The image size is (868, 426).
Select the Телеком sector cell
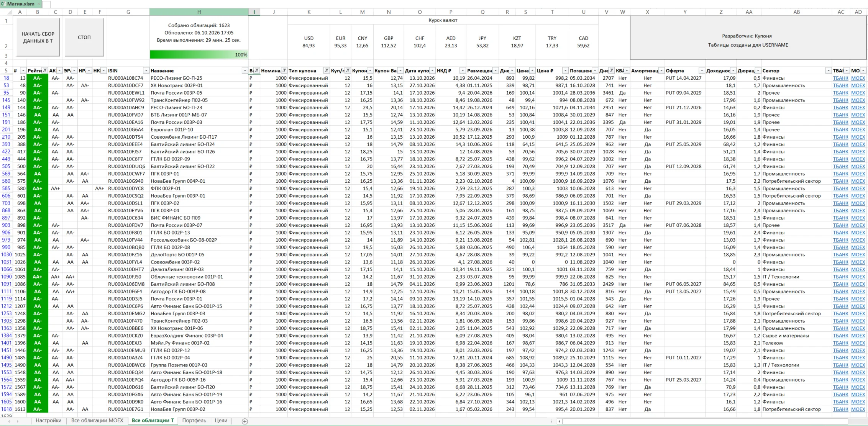click(x=797, y=343)
